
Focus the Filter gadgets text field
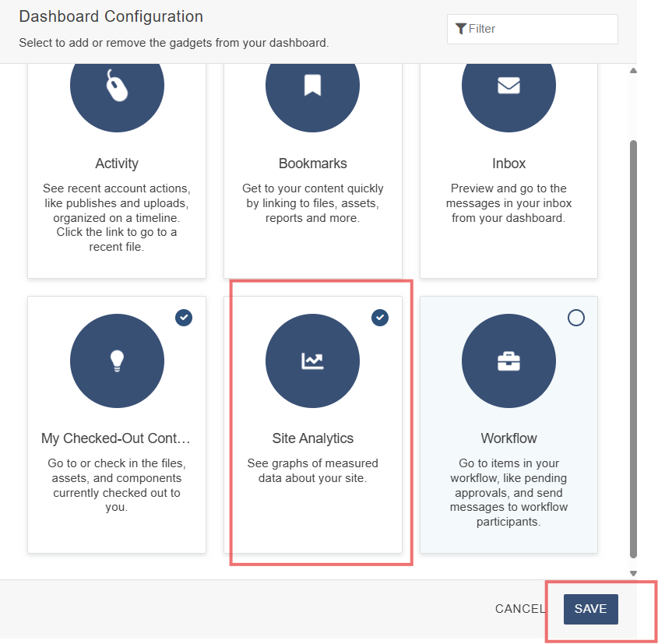[537, 29]
